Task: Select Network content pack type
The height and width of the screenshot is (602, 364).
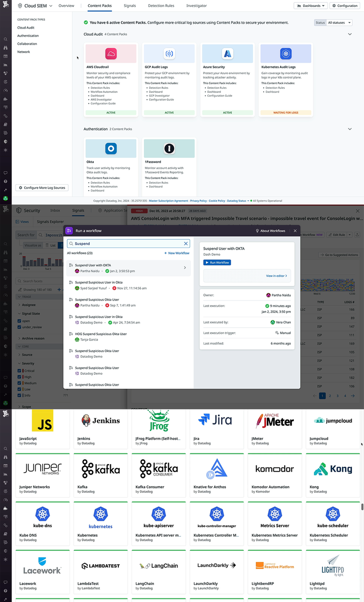Action: click(x=24, y=52)
